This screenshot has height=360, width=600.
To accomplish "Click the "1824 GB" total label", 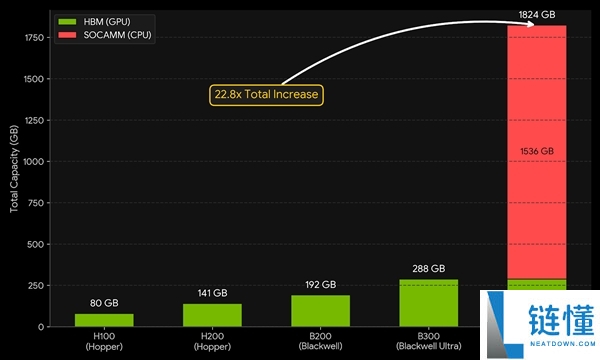I will pos(536,15).
